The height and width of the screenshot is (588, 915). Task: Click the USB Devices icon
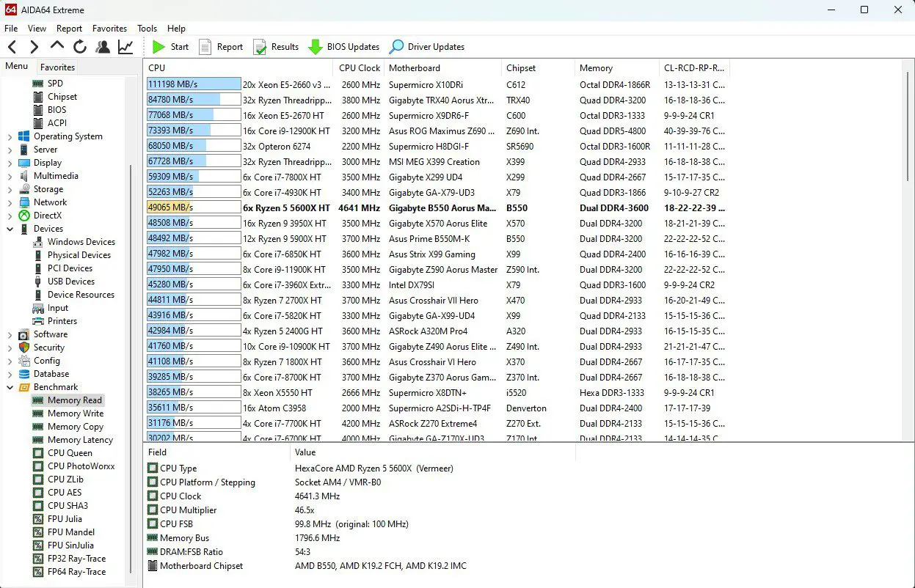tap(38, 282)
